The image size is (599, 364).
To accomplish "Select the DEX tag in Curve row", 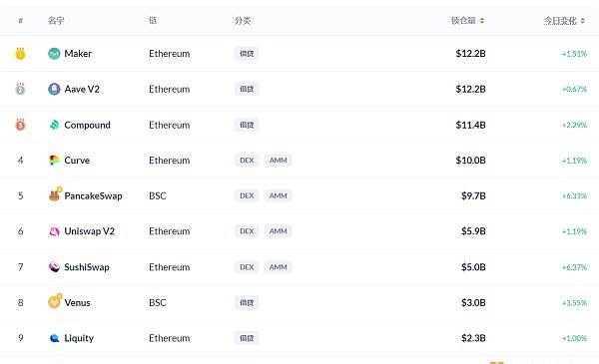I will click(x=247, y=161).
